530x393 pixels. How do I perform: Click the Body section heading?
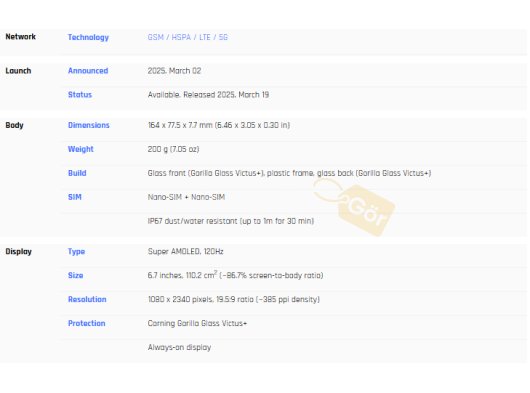click(15, 125)
